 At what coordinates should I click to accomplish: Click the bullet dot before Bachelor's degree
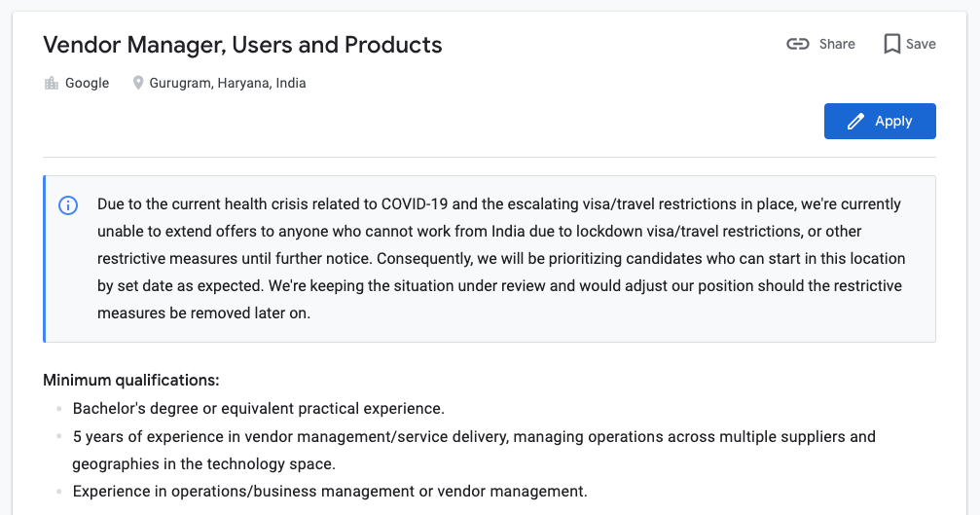58,409
